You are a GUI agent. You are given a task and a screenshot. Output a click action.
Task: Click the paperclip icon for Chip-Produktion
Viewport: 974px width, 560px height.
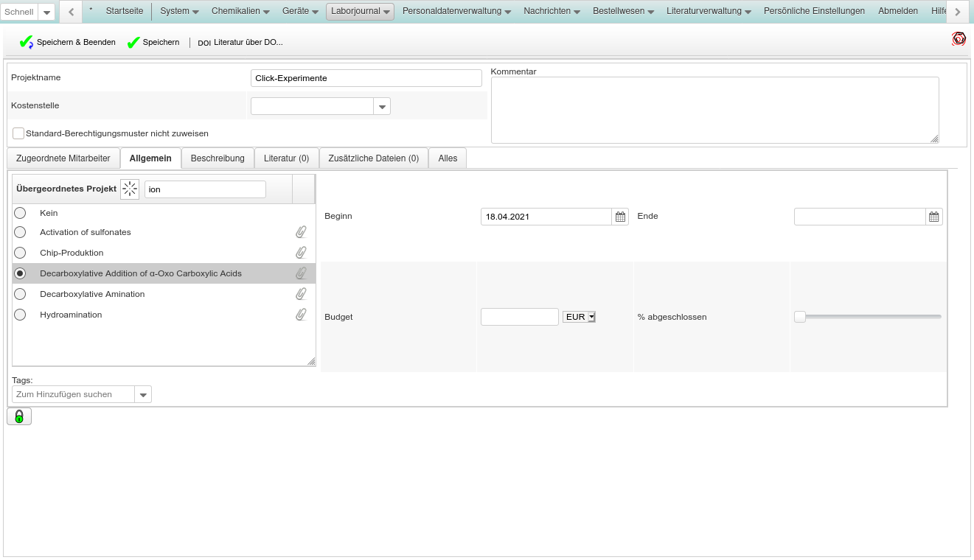(x=301, y=253)
